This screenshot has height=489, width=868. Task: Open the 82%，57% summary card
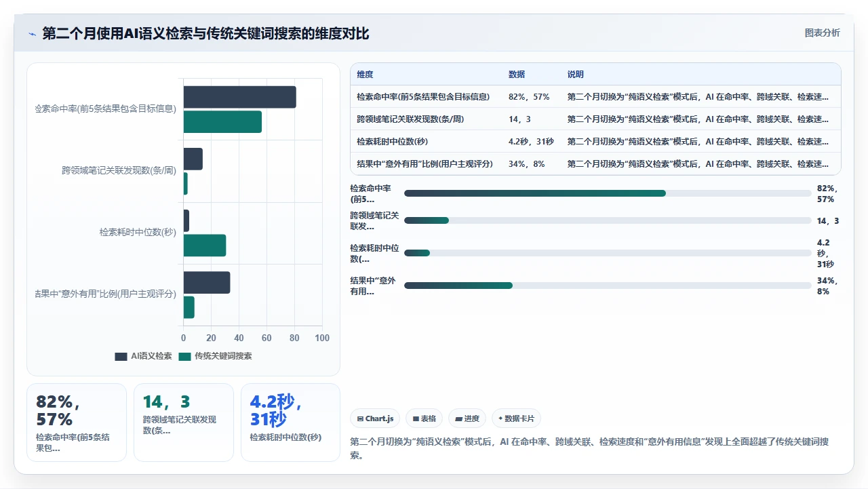pyautogui.click(x=77, y=423)
